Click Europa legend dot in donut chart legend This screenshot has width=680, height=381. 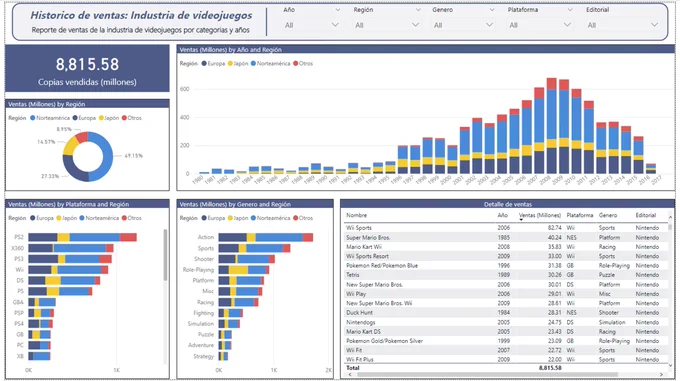pos(75,118)
